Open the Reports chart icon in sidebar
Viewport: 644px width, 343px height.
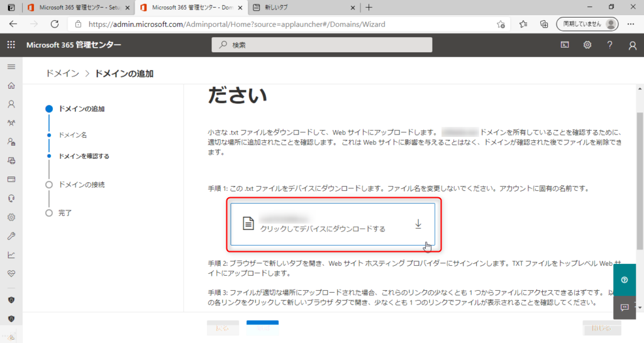pyautogui.click(x=11, y=254)
